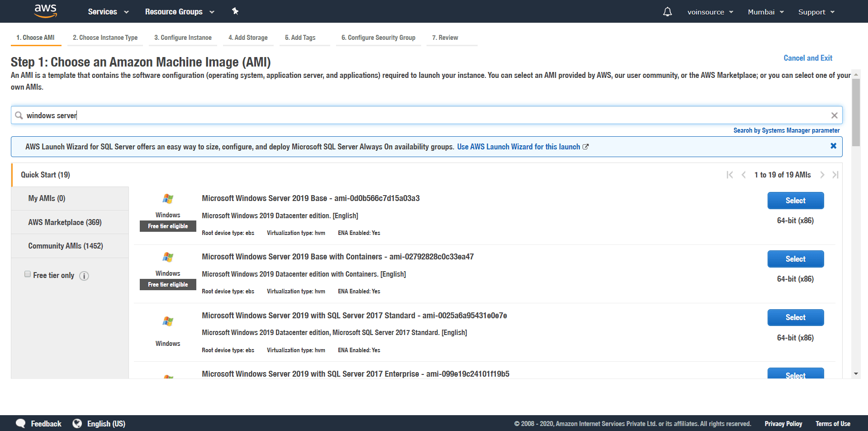Viewport: 868px width, 431px height.
Task: Click 64-bit (x86) label of 2019 Base AMI
Action: click(795, 220)
